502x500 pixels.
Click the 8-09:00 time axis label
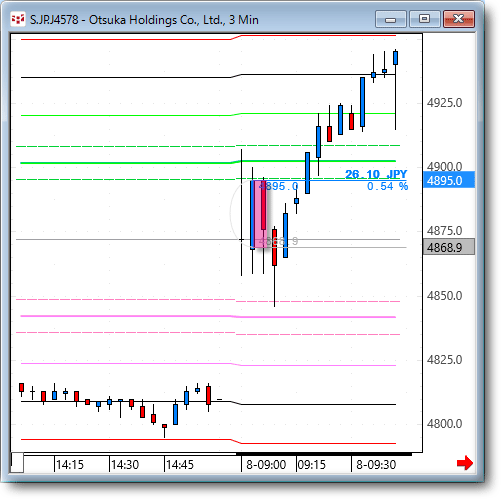266,464
